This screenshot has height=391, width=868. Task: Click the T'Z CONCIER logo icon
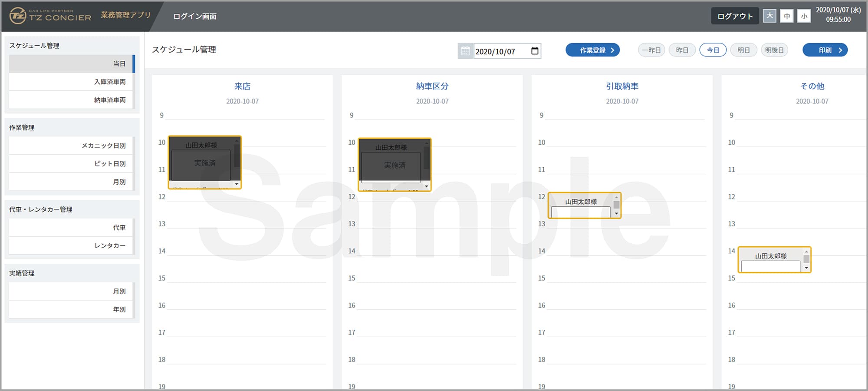pos(18,16)
